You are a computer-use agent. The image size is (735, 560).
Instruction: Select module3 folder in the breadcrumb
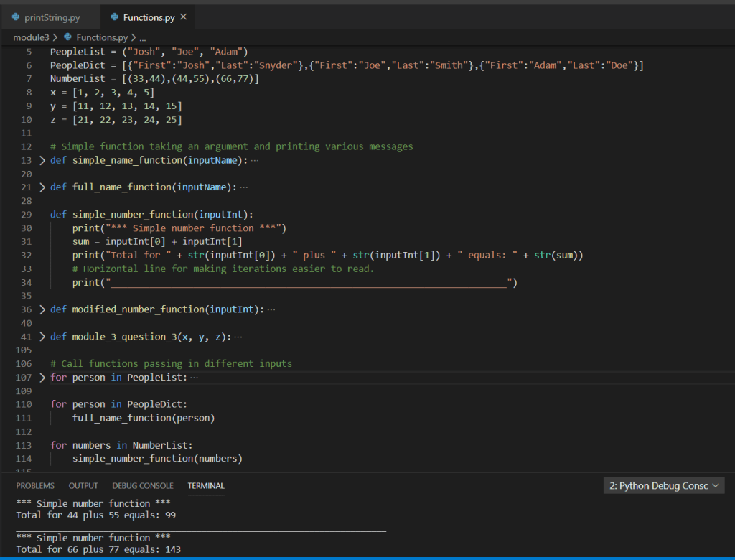(31, 37)
